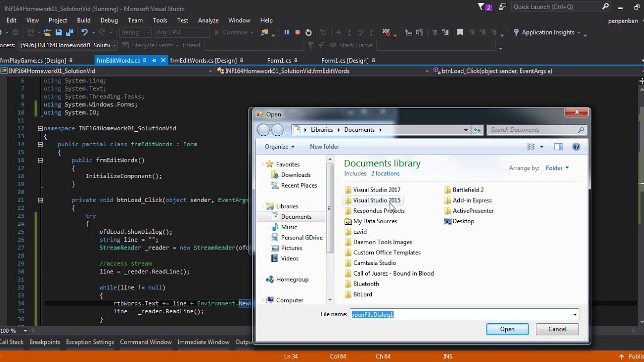The height and width of the screenshot is (362, 644).
Task: Close the frmEditWords.cs tab
Action: coord(163,60)
